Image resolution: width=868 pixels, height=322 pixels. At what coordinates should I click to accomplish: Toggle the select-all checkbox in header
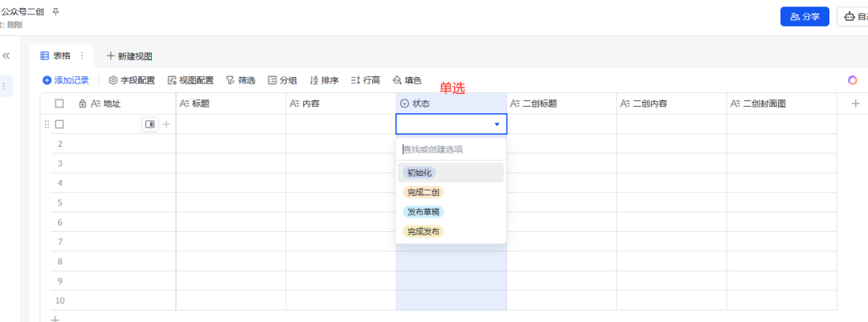[59, 104]
